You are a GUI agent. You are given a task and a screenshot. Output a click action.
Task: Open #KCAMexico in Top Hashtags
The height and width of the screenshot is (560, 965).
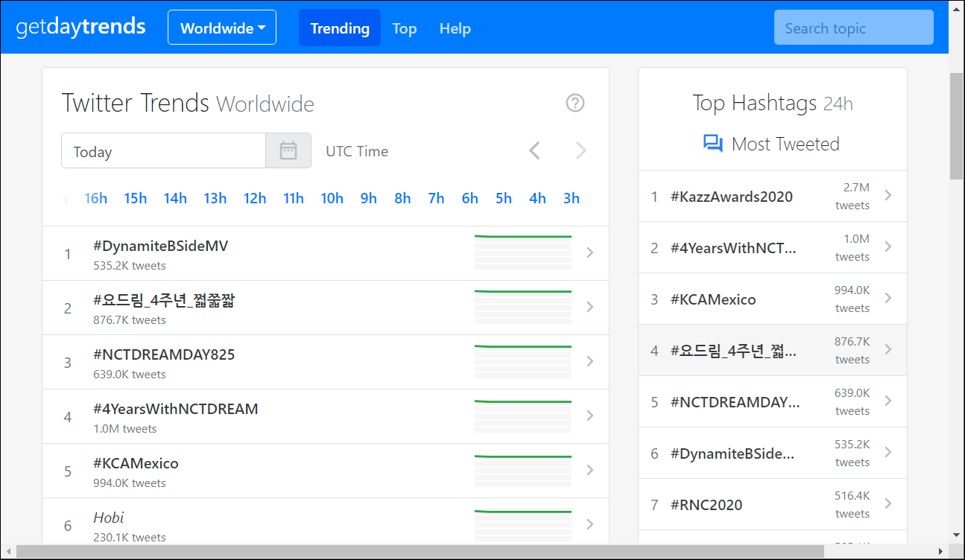713,299
